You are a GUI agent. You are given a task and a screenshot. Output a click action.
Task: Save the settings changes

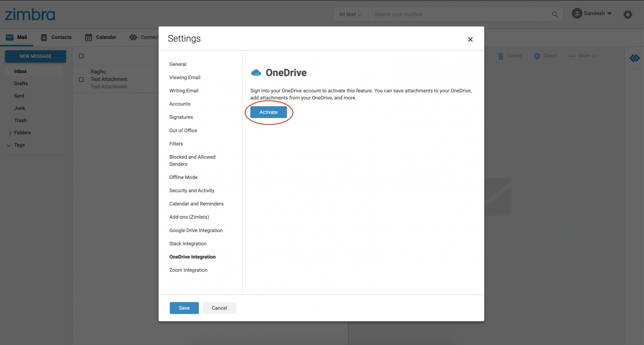(x=184, y=308)
